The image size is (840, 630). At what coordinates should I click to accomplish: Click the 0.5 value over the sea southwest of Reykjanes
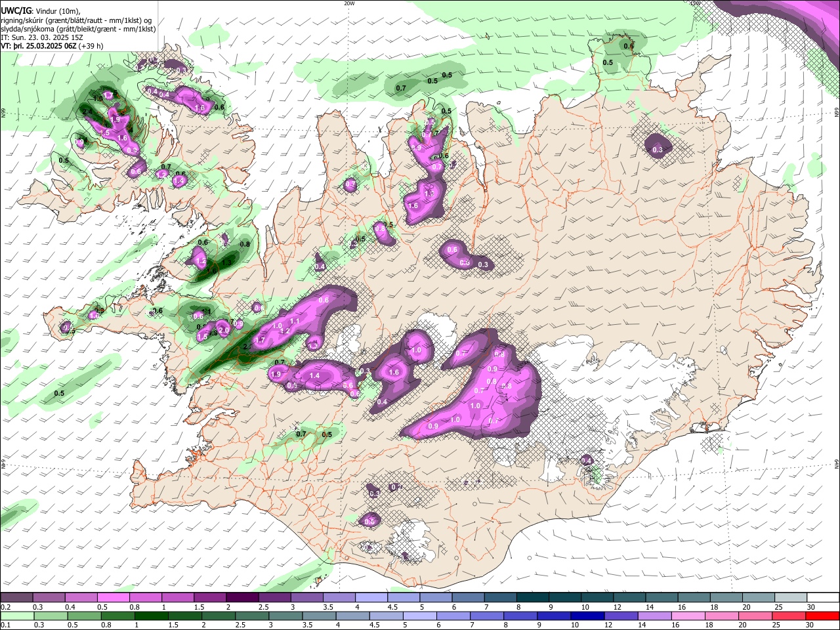[59, 393]
